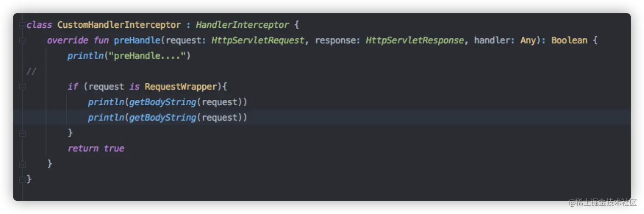Collapse the preHandle function fold marker
Screen dimensions: 644x214
coord(22,40)
